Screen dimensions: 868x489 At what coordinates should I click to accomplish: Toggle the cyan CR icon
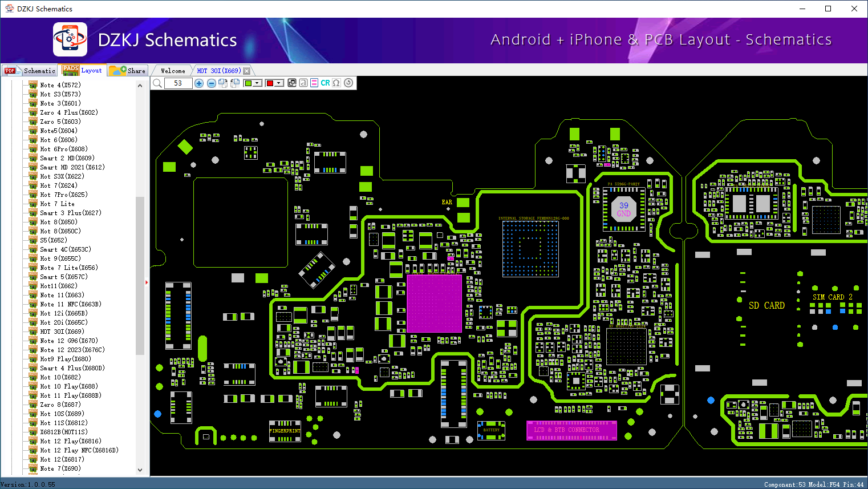tap(325, 83)
